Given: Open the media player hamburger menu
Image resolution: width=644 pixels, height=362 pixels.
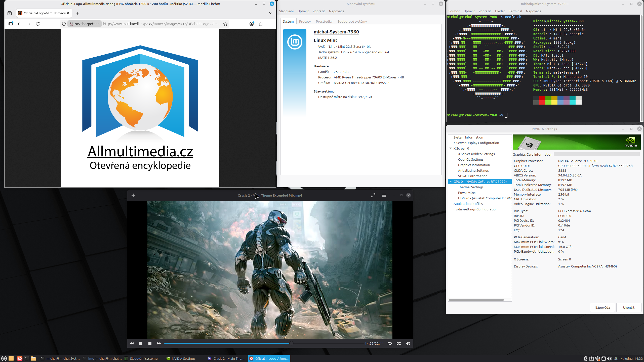Looking at the screenshot, I should click(384, 195).
